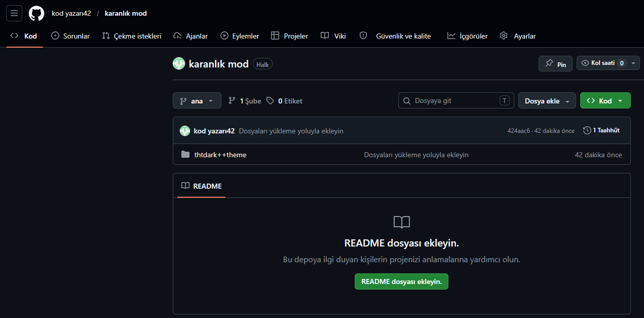
Task: Open the Projeler tab
Action: point(289,36)
